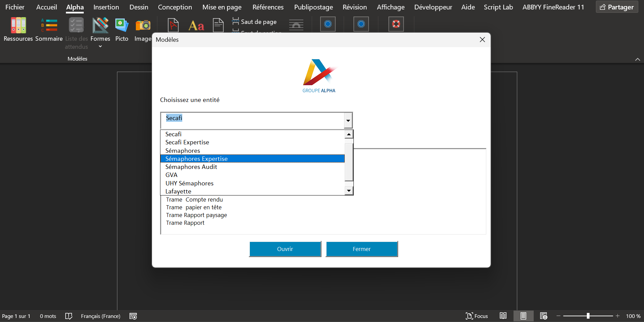644x322 pixels.
Task: Pick UHY Sémaphores entity
Action: pyautogui.click(x=253, y=183)
